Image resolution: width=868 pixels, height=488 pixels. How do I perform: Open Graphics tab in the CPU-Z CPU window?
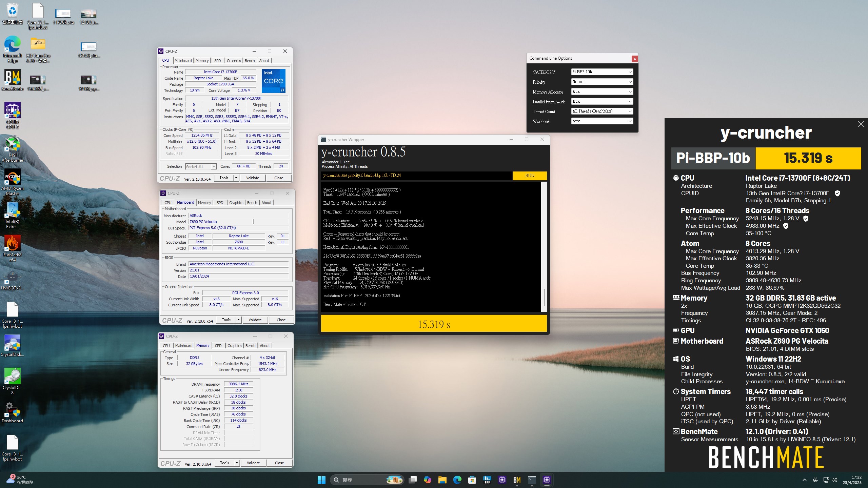(234, 61)
